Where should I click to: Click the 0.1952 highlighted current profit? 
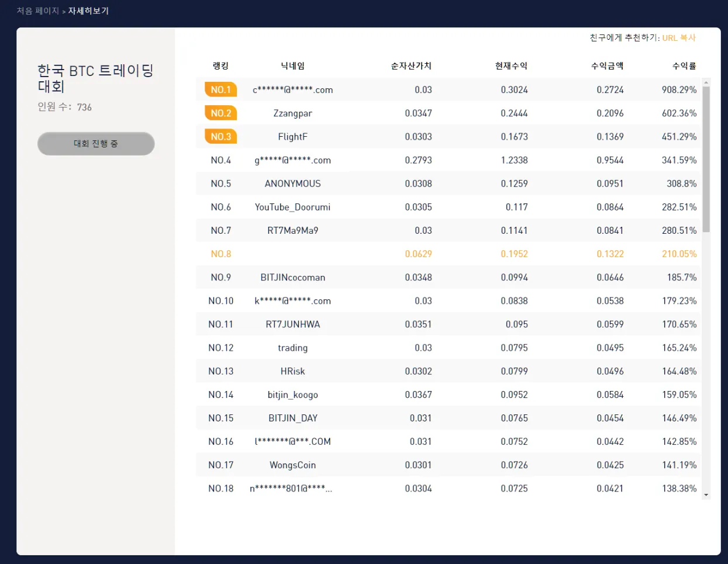pyautogui.click(x=514, y=254)
